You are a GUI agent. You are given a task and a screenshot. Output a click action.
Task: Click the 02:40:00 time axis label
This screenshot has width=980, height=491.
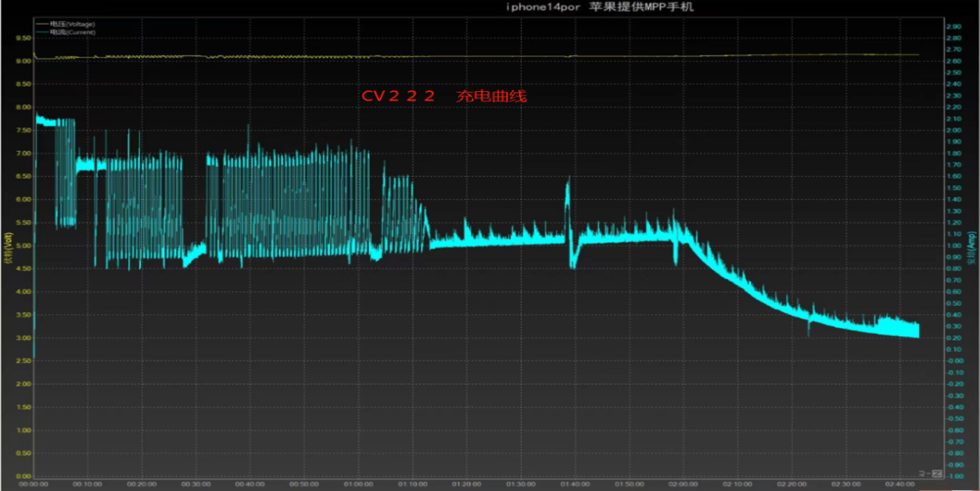click(900, 485)
